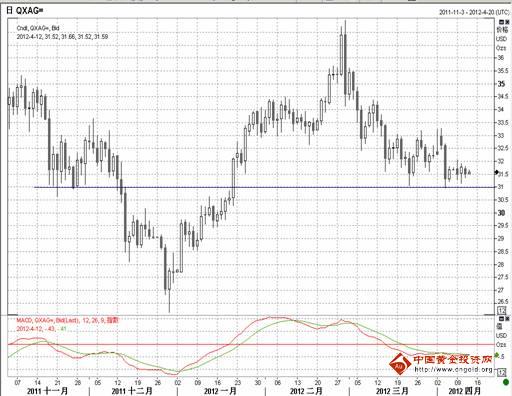This screenshot has height=396, width=512.
Task: Open the www.cngold.org watermark link
Action: (x=453, y=369)
